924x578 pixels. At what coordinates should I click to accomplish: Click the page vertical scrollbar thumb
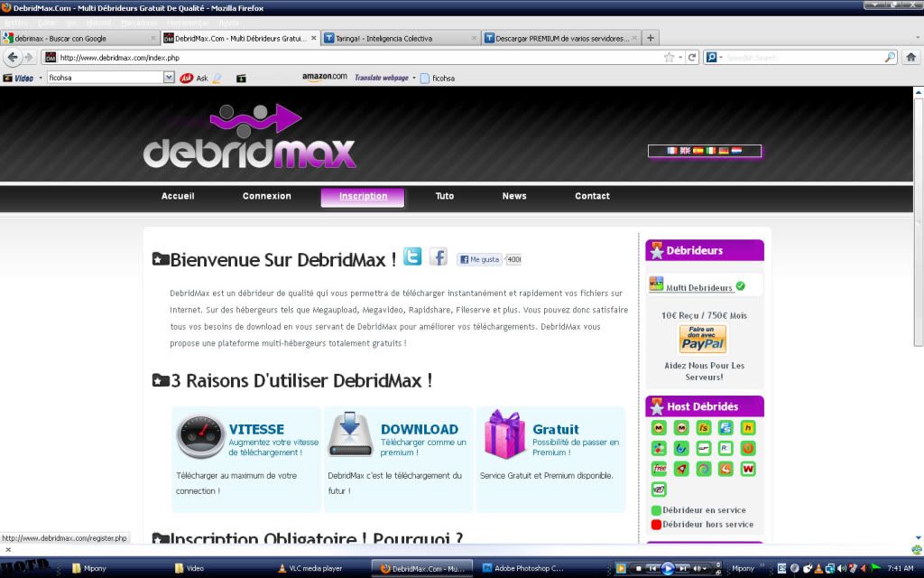[918, 222]
